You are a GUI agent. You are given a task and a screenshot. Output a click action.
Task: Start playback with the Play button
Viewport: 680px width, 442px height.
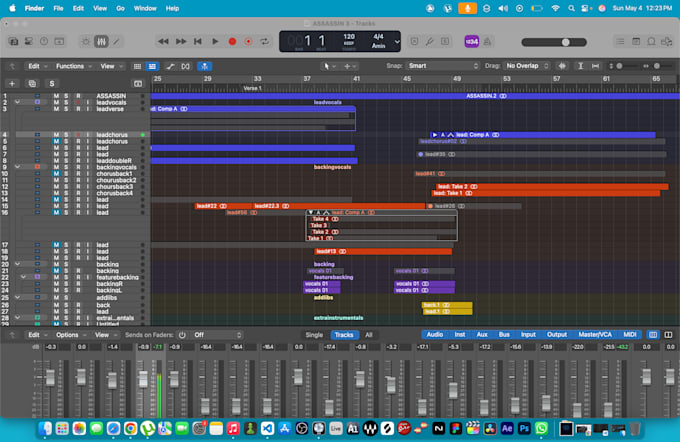click(215, 42)
